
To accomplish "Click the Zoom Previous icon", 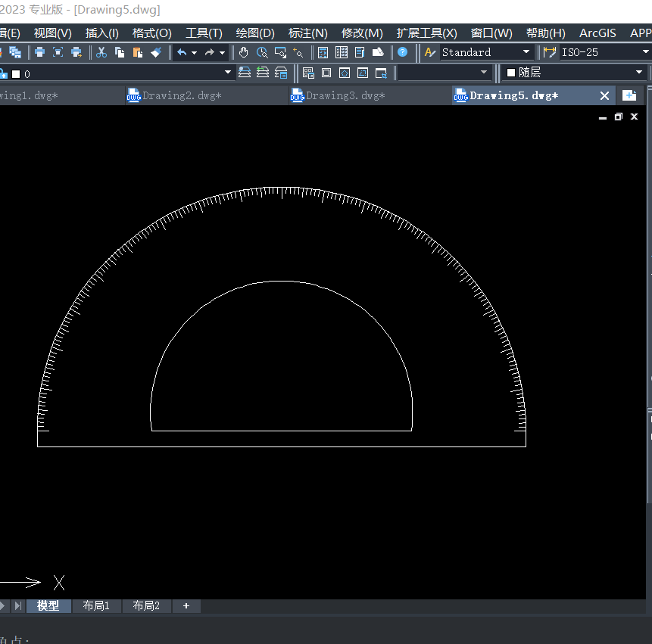I will click(298, 52).
